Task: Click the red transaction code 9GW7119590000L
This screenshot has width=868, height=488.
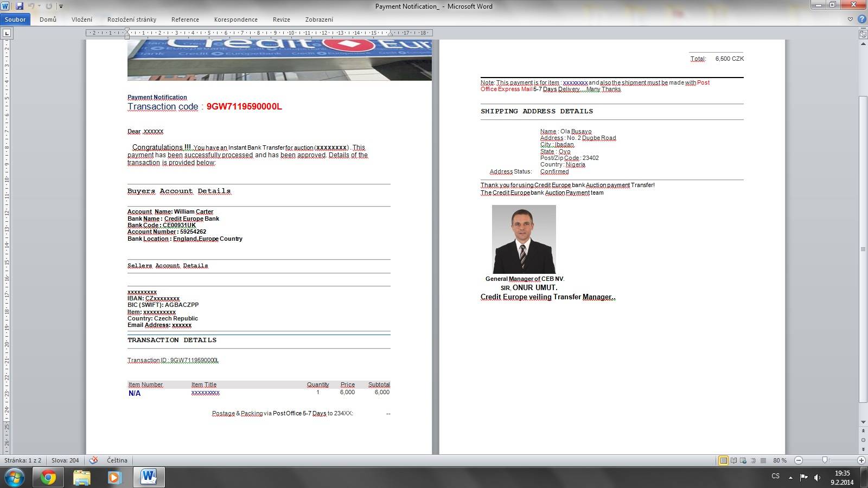Action: click(x=244, y=107)
